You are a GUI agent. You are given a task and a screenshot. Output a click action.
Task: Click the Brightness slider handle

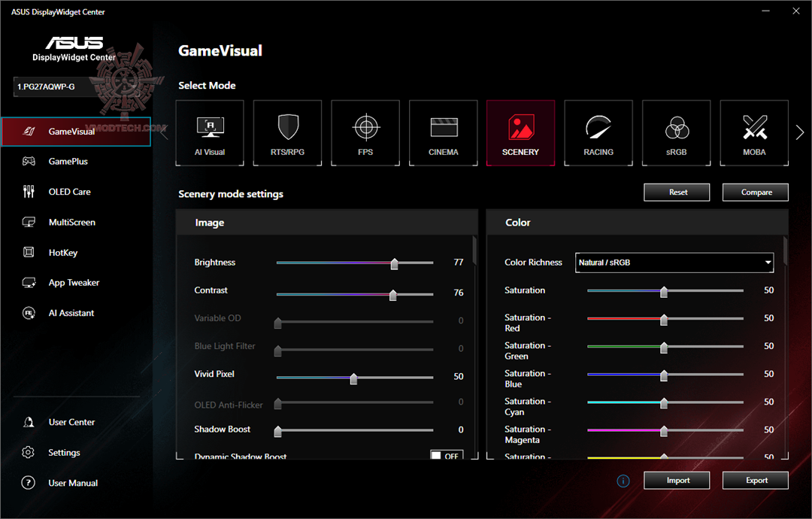[x=395, y=264]
